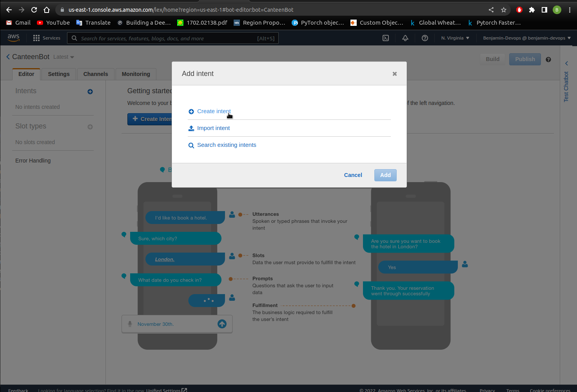
Task: Click the send arrow icon in the phone illustration
Action: coord(222,324)
